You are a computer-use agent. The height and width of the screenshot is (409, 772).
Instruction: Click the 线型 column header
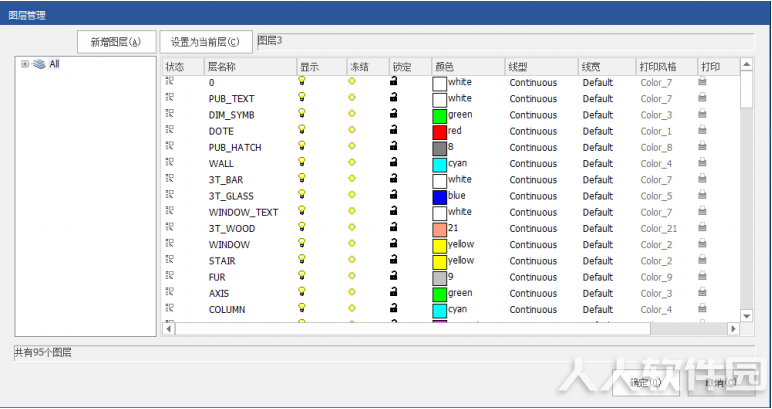pos(542,66)
